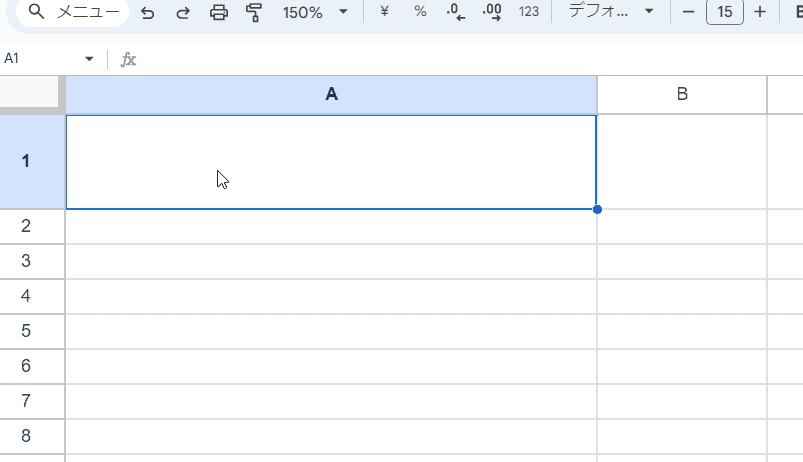This screenshot has height=462, width=803.
Task: Click the select-all corner box
Action: [x=30, y=93]
